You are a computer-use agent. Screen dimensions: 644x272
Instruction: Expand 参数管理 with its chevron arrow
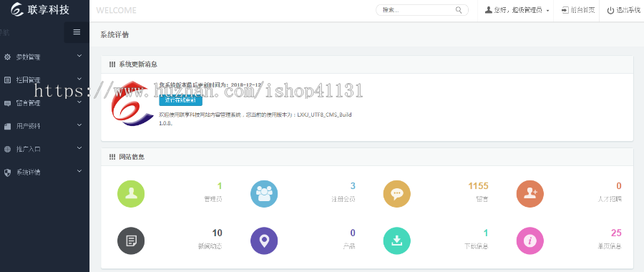click(79, 55)
